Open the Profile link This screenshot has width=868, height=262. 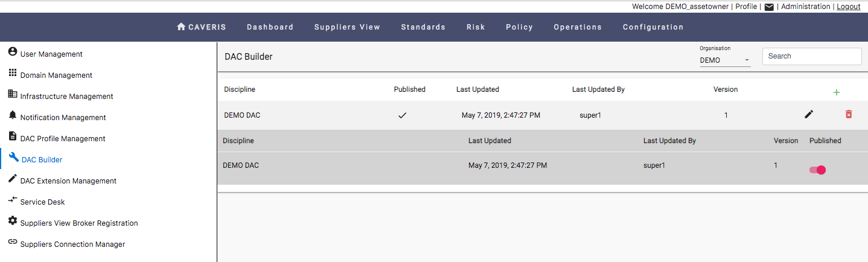click(746, 7)
